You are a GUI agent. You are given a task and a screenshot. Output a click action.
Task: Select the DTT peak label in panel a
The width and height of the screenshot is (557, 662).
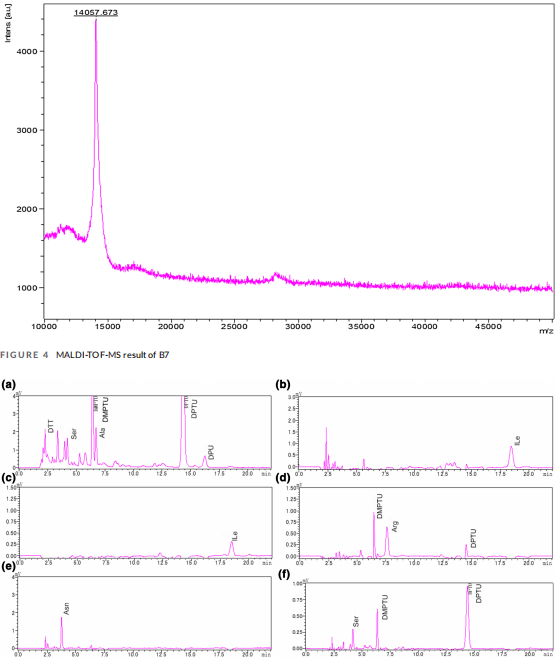[x=51, y=426]
